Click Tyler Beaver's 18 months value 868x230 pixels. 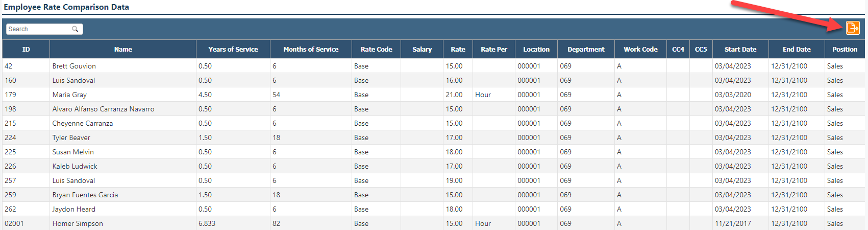coord(276,137)
